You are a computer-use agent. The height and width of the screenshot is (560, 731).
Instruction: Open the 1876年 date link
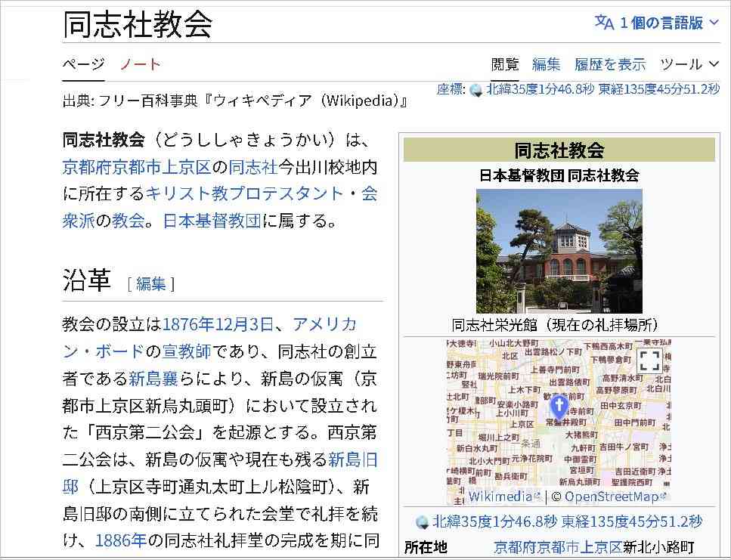click(x=188, y=323)
